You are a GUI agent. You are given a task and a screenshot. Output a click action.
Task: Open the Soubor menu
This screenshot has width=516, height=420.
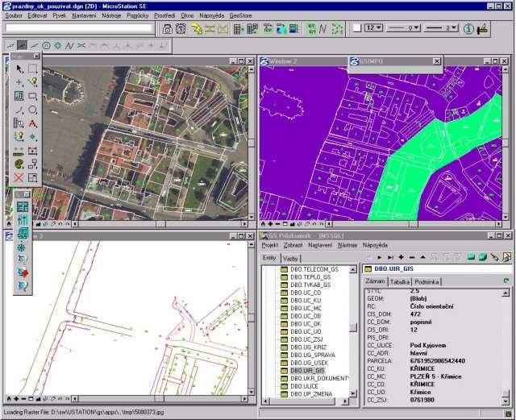click(14, 15)
